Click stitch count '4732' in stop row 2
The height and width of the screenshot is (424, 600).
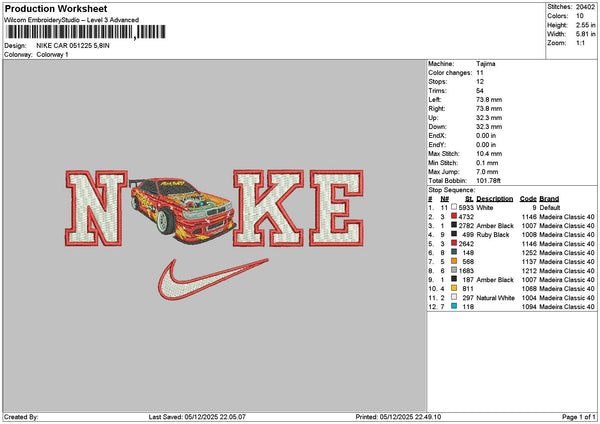click(x=466, y=217)
